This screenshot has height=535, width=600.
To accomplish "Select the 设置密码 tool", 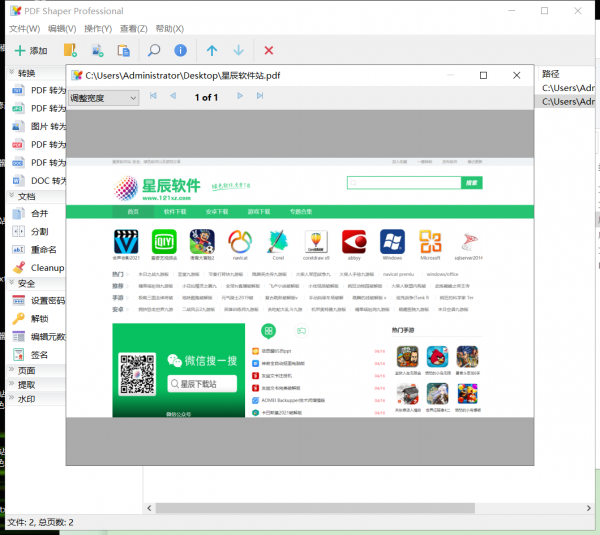I will pos(38,301).
